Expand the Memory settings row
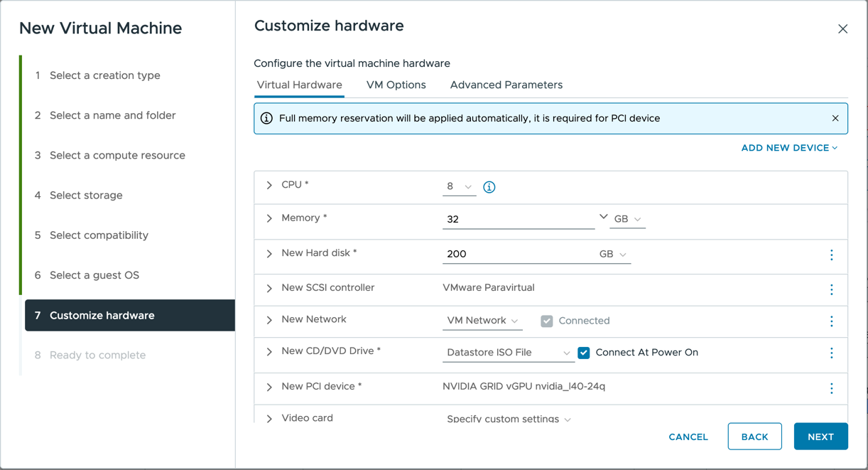Image resolution: width=868 pixels, height=470 pixels. [269, 219]
